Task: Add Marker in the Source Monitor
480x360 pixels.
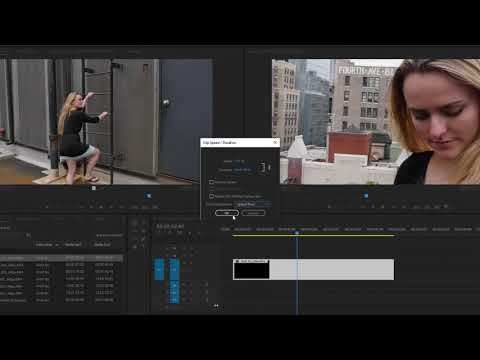Action: click(47, 207)
